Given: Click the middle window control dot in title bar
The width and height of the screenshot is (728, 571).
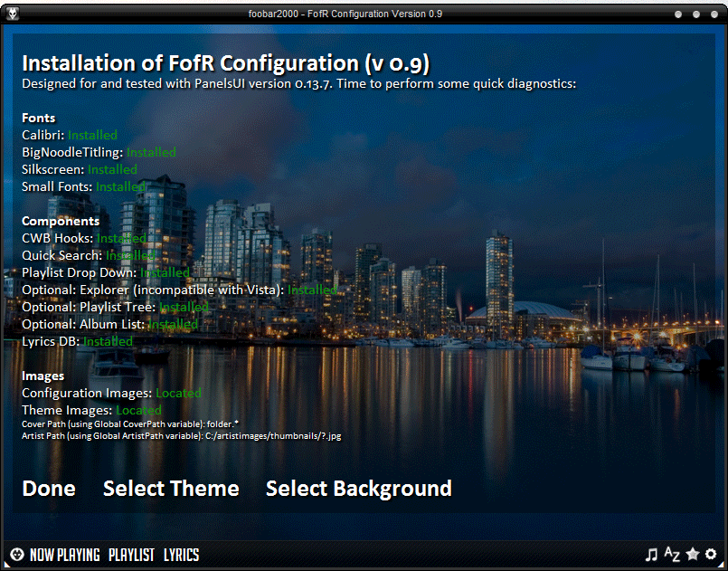Looking at the screenshot, I should [696, 14].
